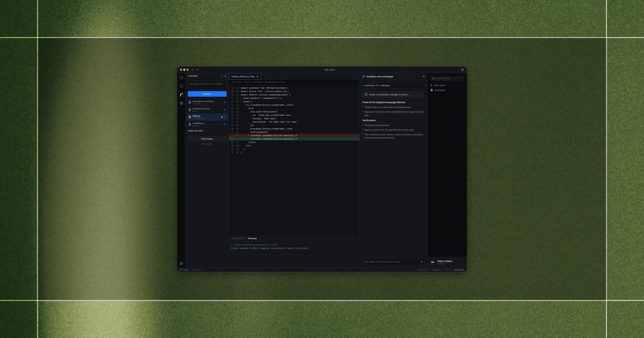Screen dimensions: 644x338
Task: Go back with the left arrow
Action: click(193, 70)
